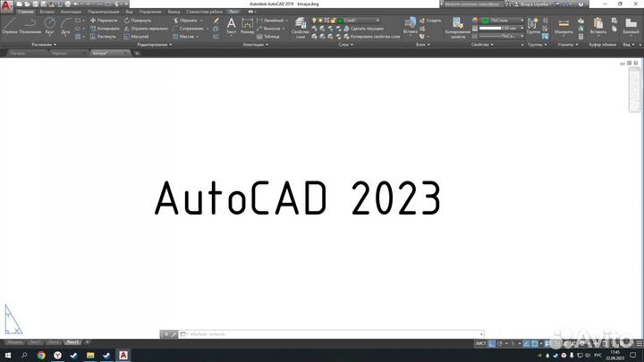Open Windows Start menu
Image resolution: width=644 pixels, height=362 pixels.
[x=8, y=355]
